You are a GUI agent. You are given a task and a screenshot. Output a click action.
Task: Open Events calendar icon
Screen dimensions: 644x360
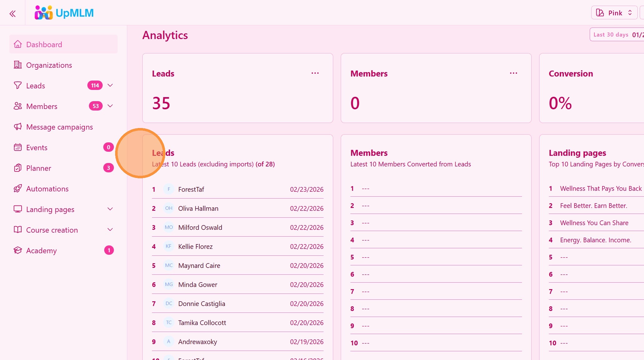18,147
